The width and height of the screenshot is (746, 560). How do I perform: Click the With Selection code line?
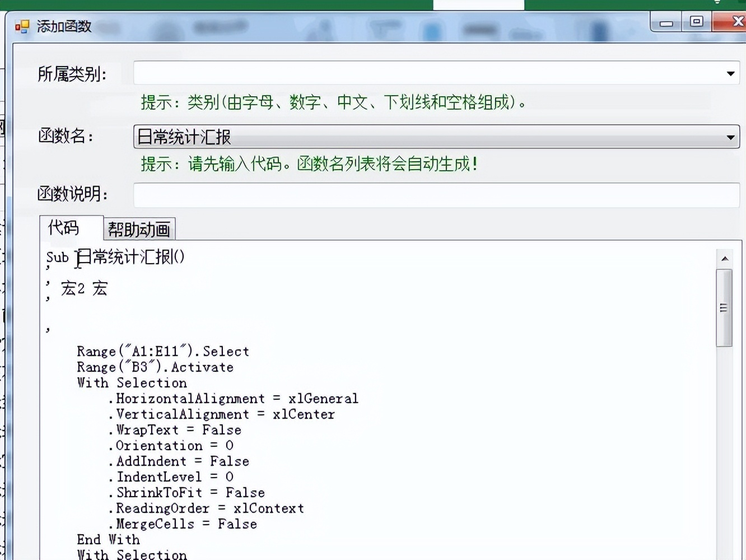pos(132,382)
